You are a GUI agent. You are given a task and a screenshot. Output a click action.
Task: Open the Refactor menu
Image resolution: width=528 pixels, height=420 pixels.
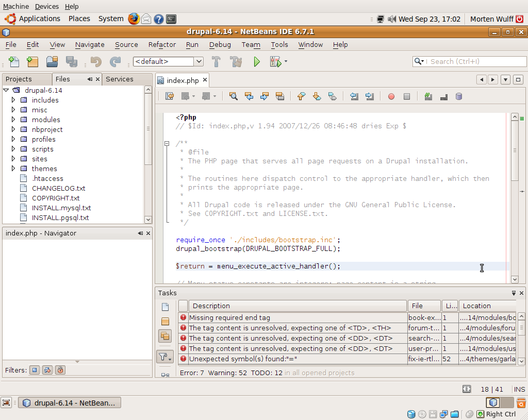pos(162,44)
